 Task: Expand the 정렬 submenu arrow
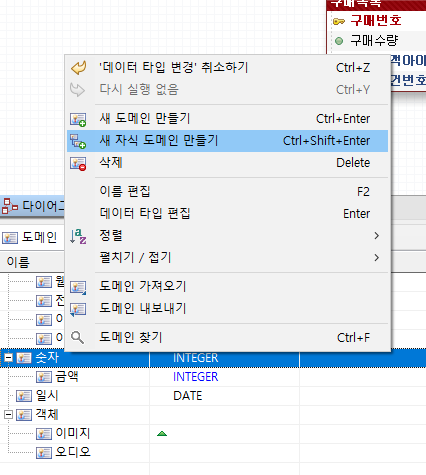coord(377,236)
